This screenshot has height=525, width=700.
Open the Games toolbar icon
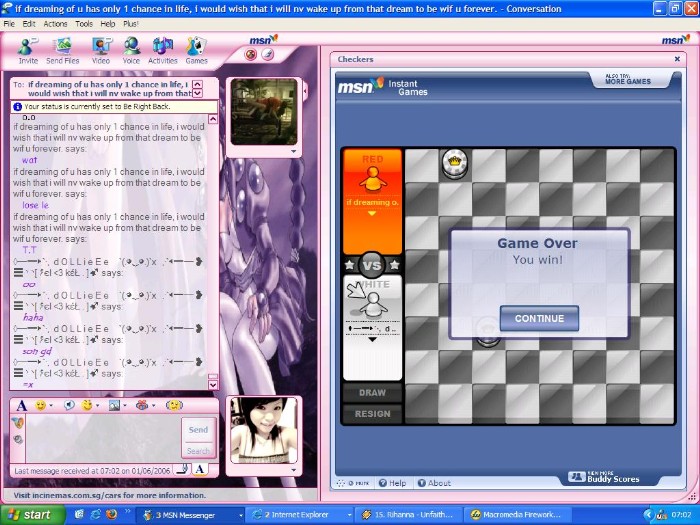(x=196, y=51)
